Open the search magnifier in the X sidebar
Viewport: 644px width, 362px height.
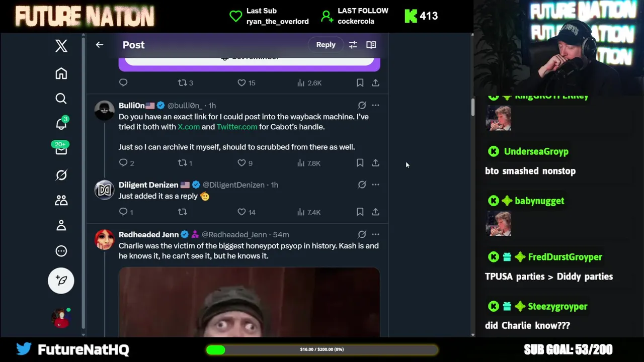[x=61, y=99]
